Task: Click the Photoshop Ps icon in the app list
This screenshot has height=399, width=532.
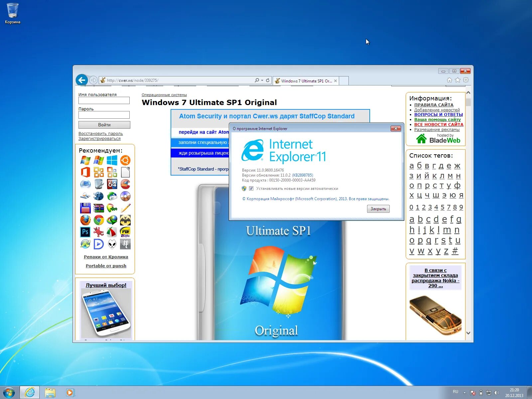Action: tap(85, 232)
